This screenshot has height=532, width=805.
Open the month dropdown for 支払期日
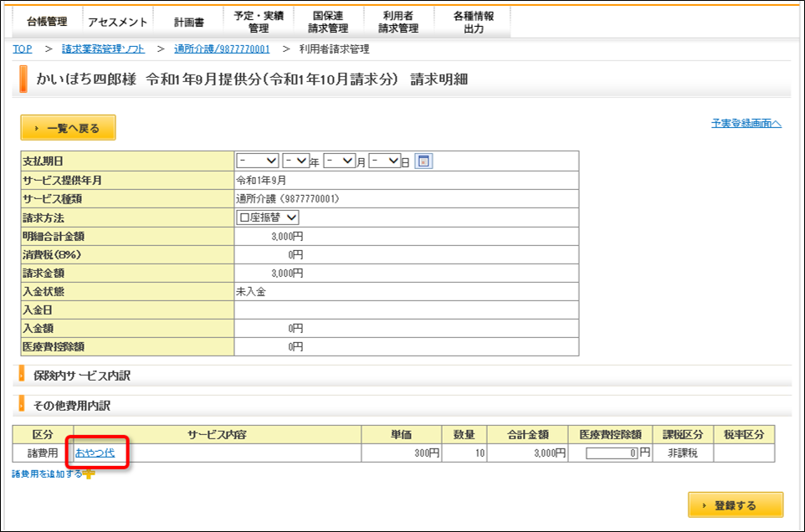(x=340, y=161)
